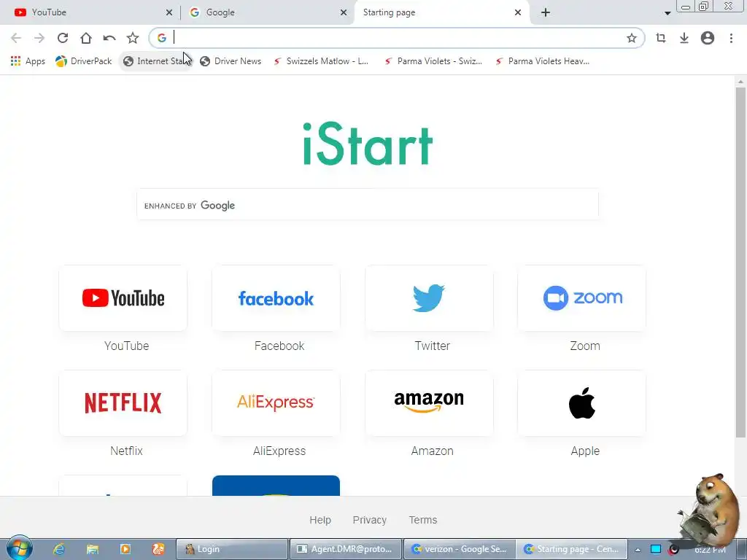Open the Internet Start bookmark
This screenshot has width=747, height=560.
click(156, 61)
